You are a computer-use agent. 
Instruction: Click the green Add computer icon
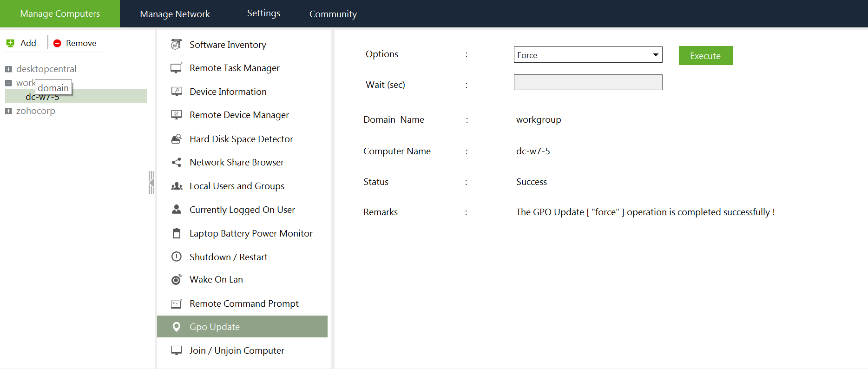click(10, 43)
